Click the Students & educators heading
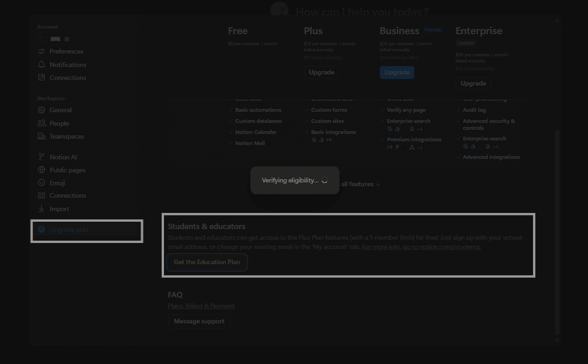 click(x=206, y=226)
